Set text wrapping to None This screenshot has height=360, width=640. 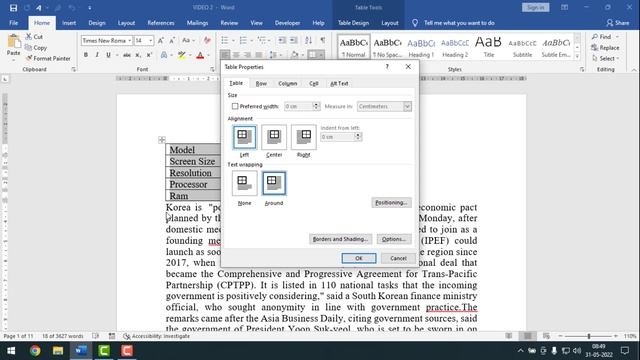[x=244, y=183]
